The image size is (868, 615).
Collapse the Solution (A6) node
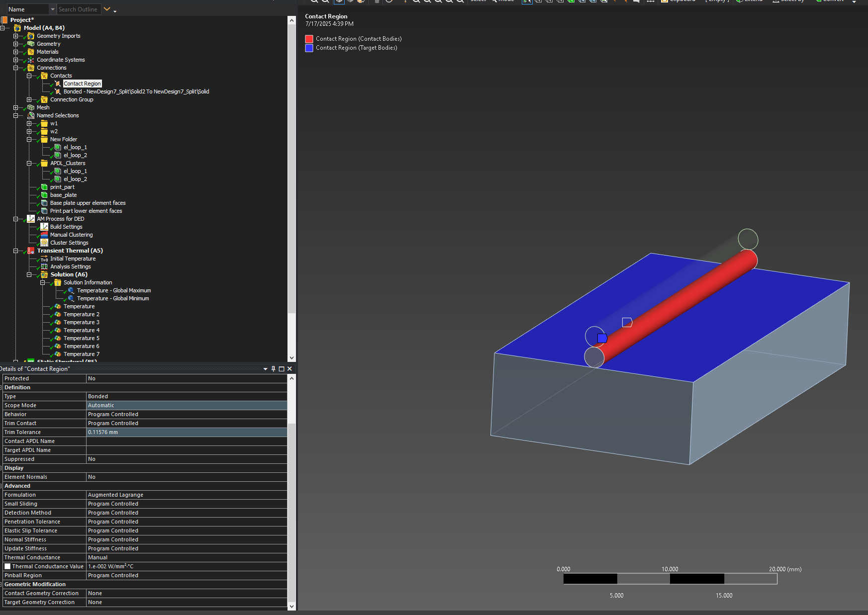tap(29, 274)
